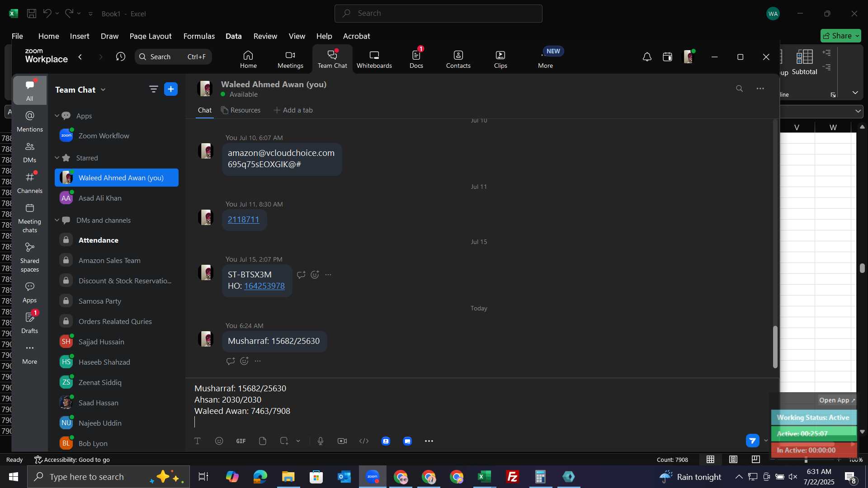Image resolution: width=868 pixels, height=488 pixels.
Task: Open the Contacts section
Action: [458, 59]
